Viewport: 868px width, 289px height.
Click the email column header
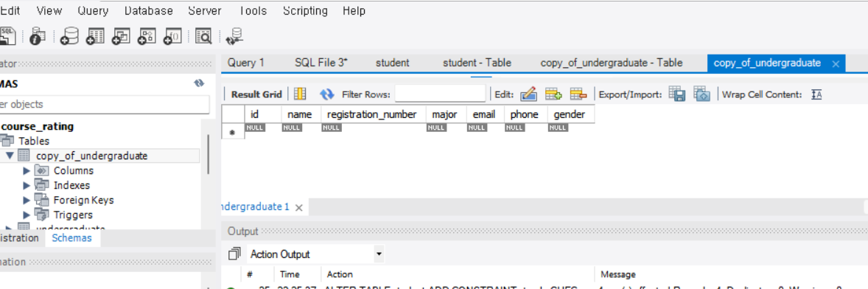pyautogui.click(x=485, y=114)
